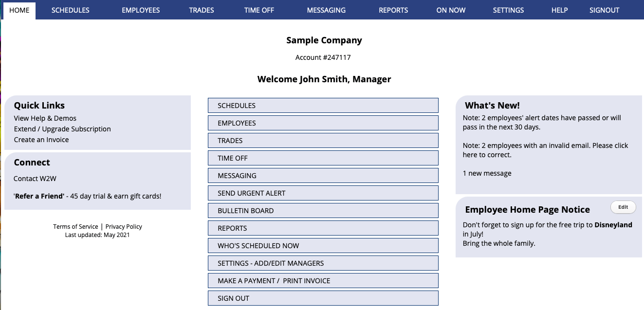Click Signout in the top navigation bar
This screenshot has width=644, height=310.
click(604, 10)
